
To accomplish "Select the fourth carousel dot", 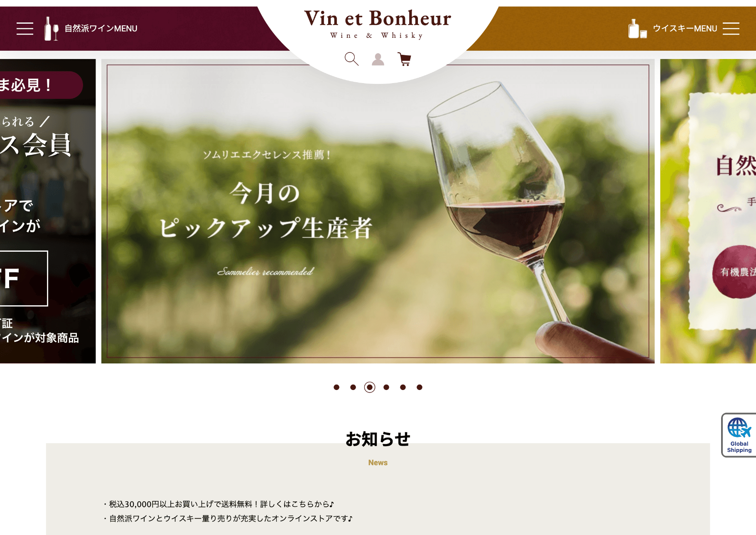I will pyautogui.click(x=386, y=387).
